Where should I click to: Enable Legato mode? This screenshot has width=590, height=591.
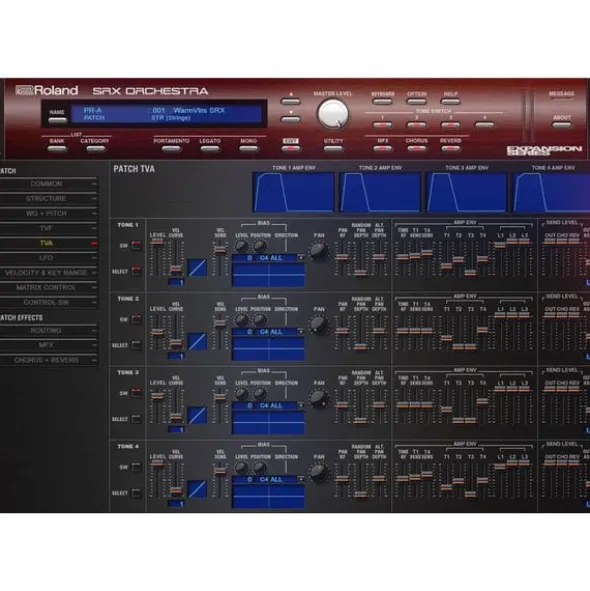210,149
